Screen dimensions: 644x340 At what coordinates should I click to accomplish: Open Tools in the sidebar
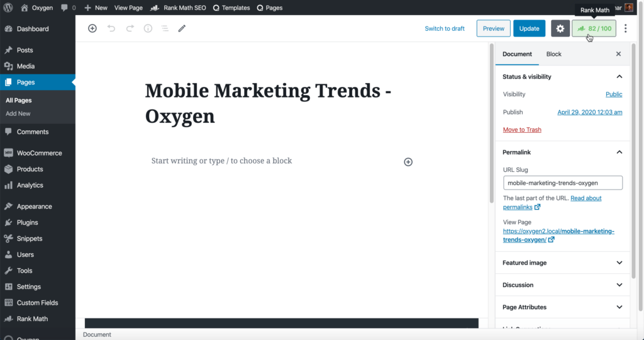click(x=37, y=271)
